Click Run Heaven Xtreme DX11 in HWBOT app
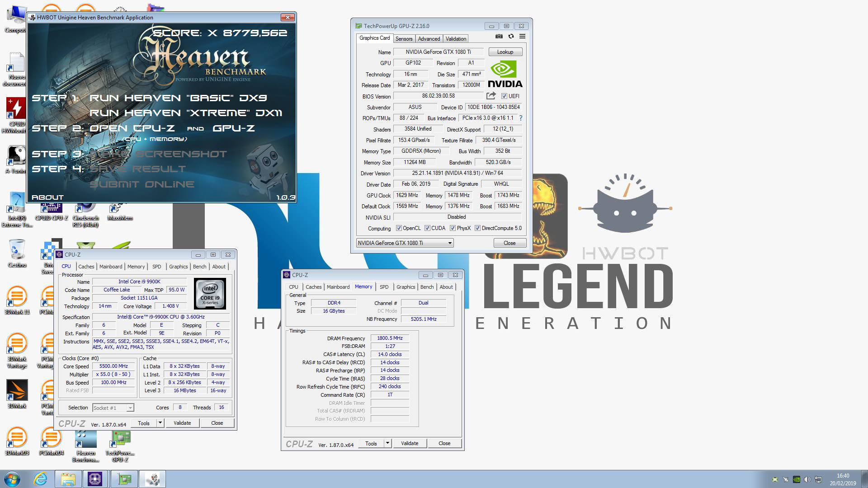 point(186,113)
